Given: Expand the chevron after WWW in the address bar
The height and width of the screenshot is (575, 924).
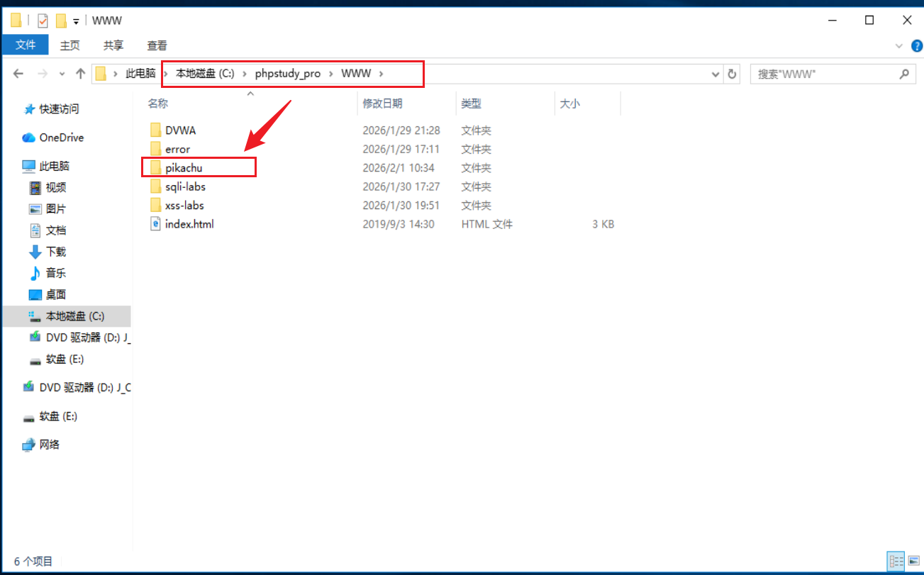Looking at the screenshot, I should 381,74.
